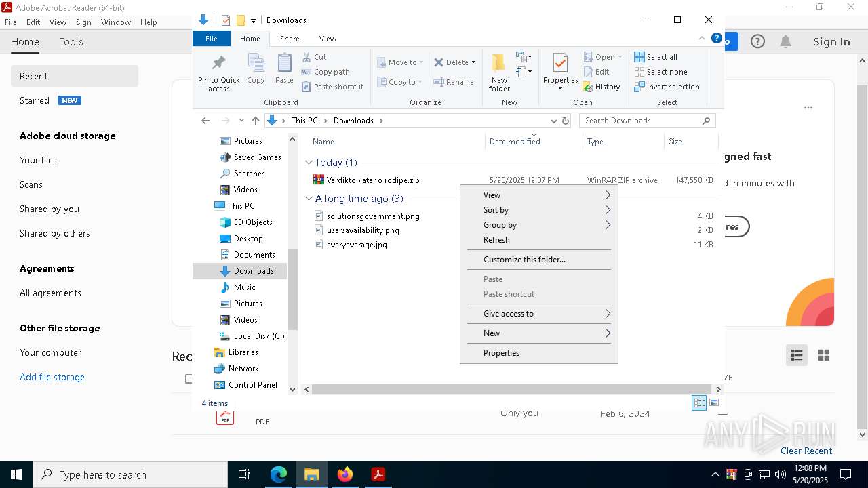Open All agreements in Acrobat sidebar

point(50,293)
